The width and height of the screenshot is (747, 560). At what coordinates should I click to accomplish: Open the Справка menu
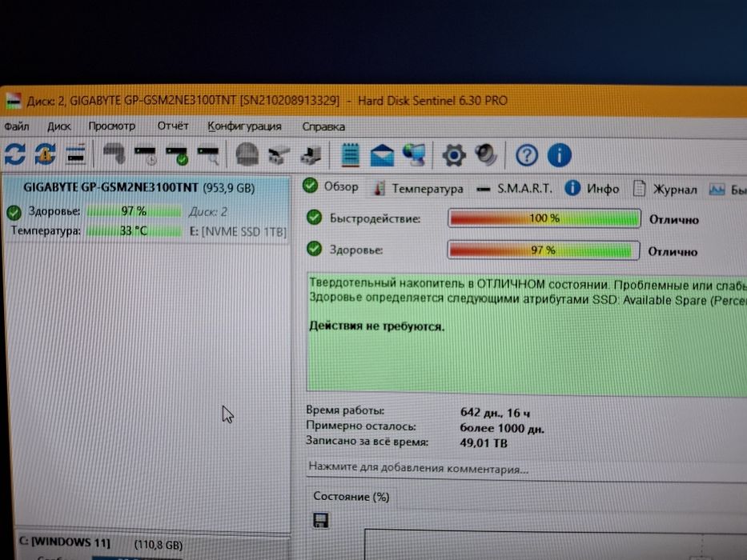pyautogui.click(x=323, y=127)
